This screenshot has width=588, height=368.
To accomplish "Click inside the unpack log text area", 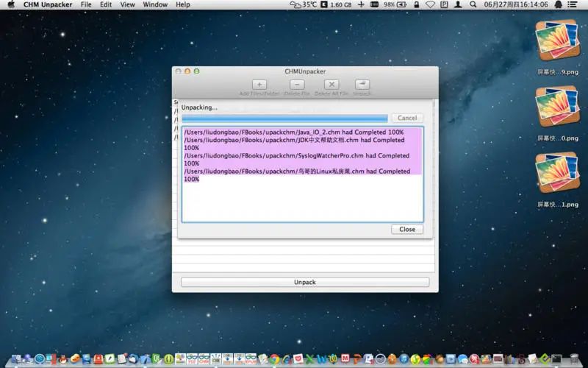I will point(303,174).
